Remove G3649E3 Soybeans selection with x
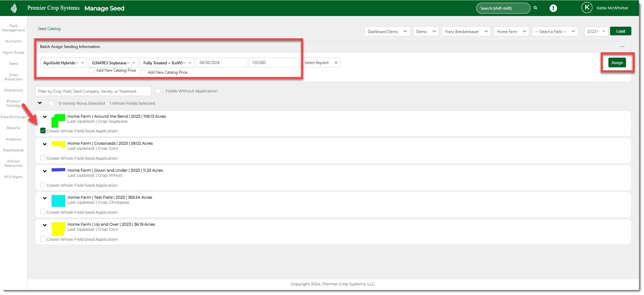Screen dimensions: 644x295 (128, 63)
